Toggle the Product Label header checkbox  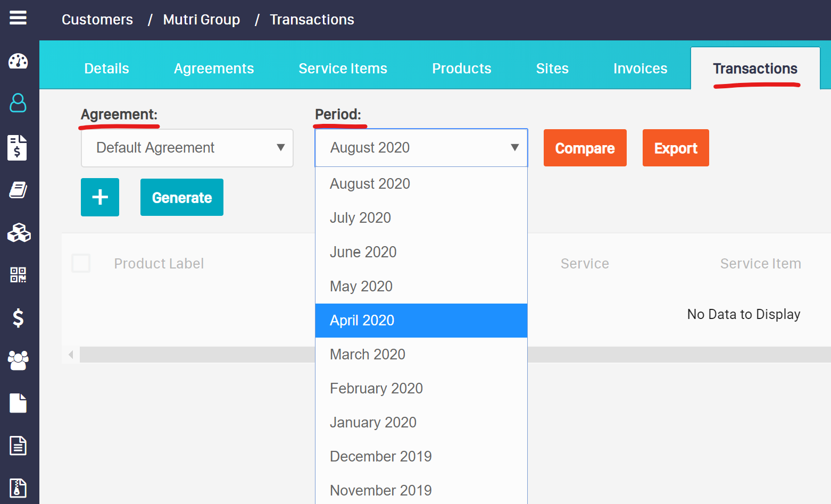(x=81, y=263)
